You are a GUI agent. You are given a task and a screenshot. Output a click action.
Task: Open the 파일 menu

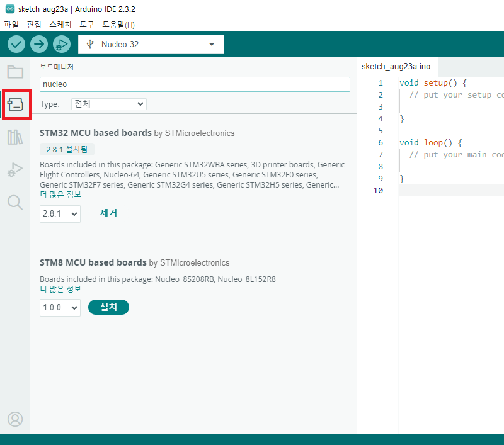click(x=11, y=25)
